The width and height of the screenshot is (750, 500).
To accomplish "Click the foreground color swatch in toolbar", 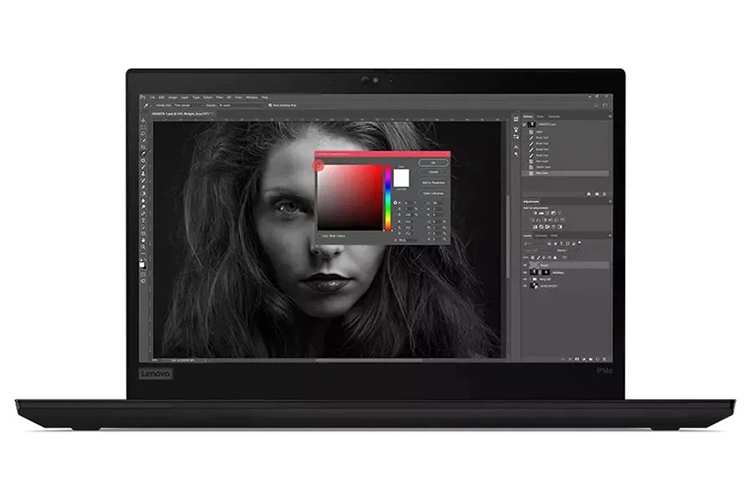I will pos(142,265).
